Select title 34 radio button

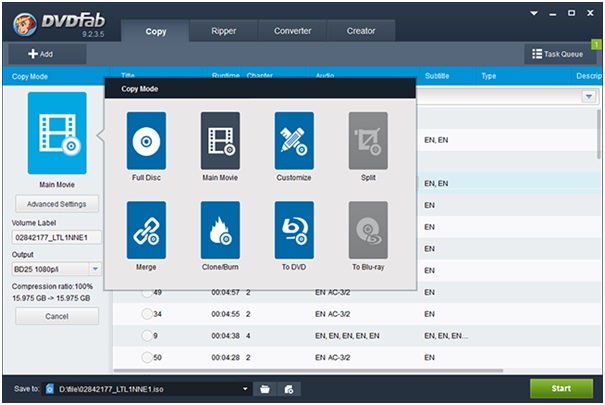pos(147,314)
